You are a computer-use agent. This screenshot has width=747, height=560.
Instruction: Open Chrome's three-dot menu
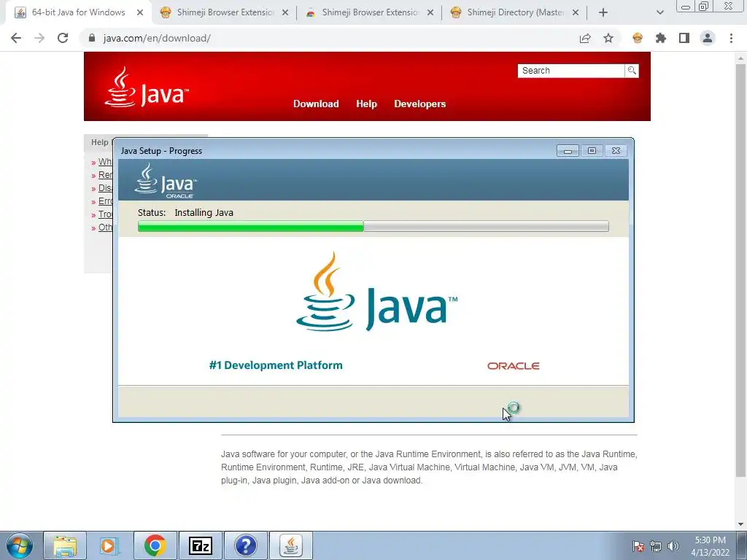pyautogui.click(x=731, y=38)
